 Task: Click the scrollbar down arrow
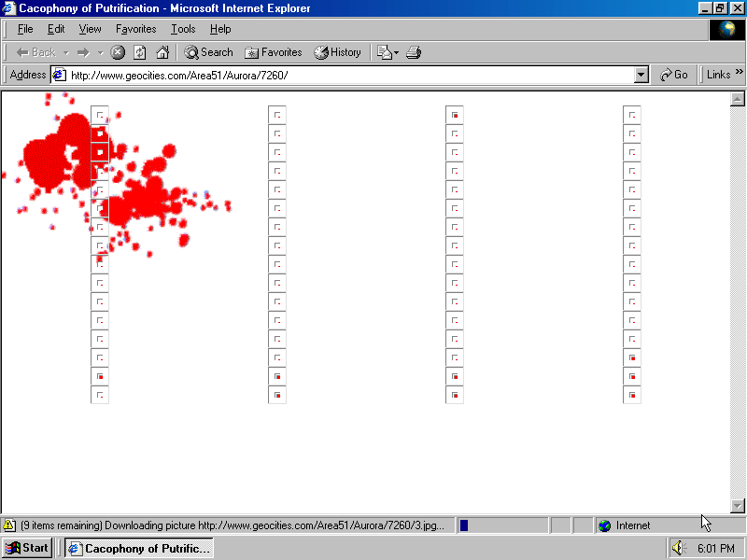(x=738, y=506)
